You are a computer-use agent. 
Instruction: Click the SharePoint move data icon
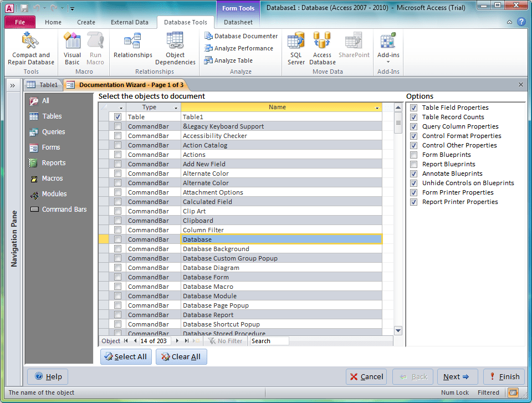pyautogui.click(x=354, y=40)
